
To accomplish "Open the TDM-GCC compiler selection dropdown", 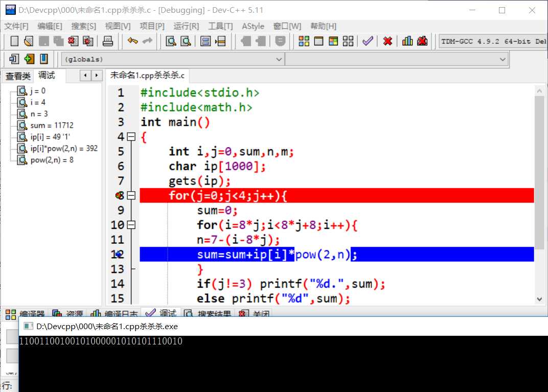I will click(493, 41).
